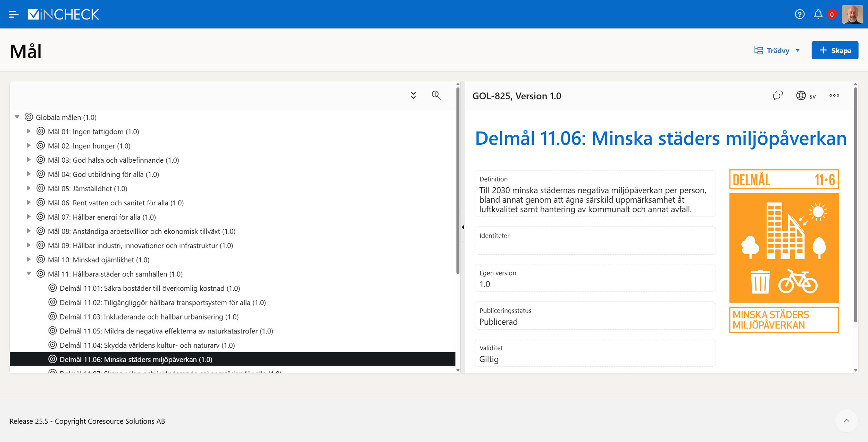Expand Mål 05: Jämställdhet node
Viewport: 868px width, 442px height.
[29, 188]
